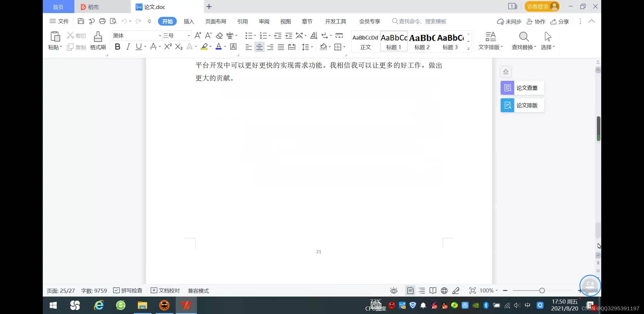Image resolution: width=644 pixels, height=314 pixels.
Task: Click the Print icon in quick toolbar
Action: coord(102,21)
